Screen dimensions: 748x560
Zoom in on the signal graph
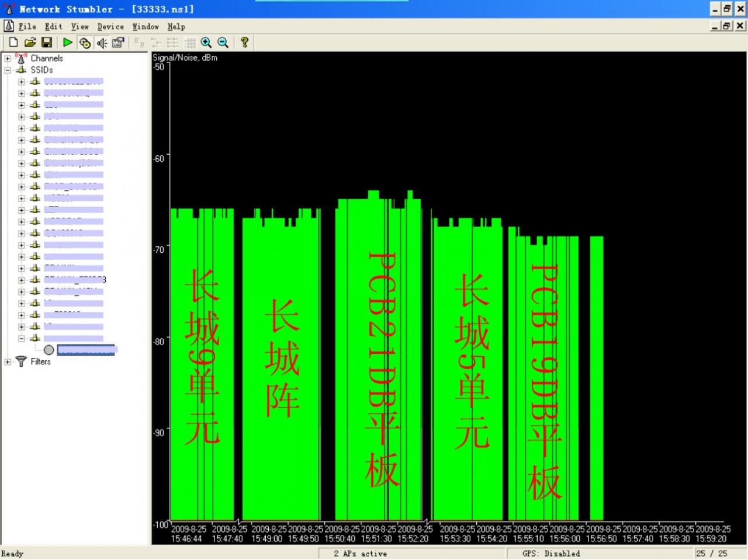206,43
